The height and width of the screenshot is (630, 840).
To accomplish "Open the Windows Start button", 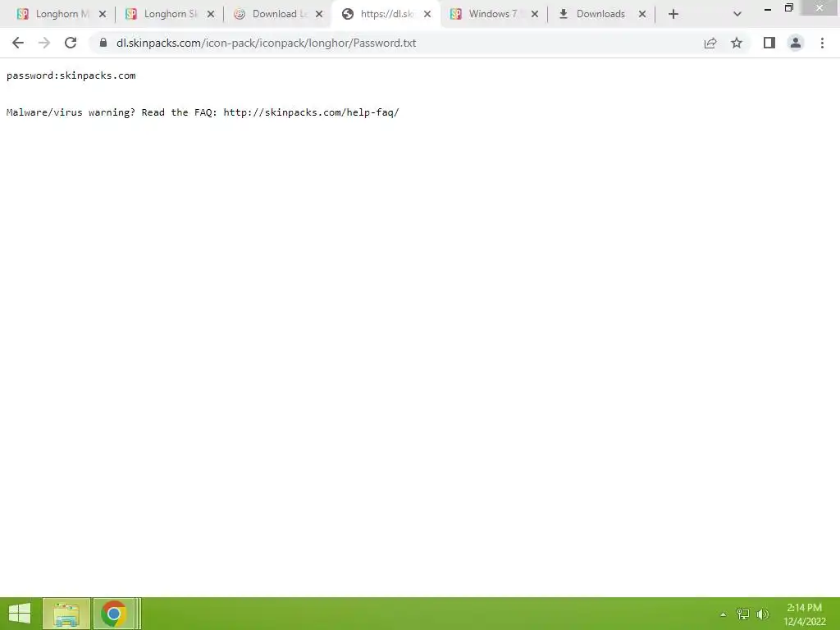I will tap(20, 614).
